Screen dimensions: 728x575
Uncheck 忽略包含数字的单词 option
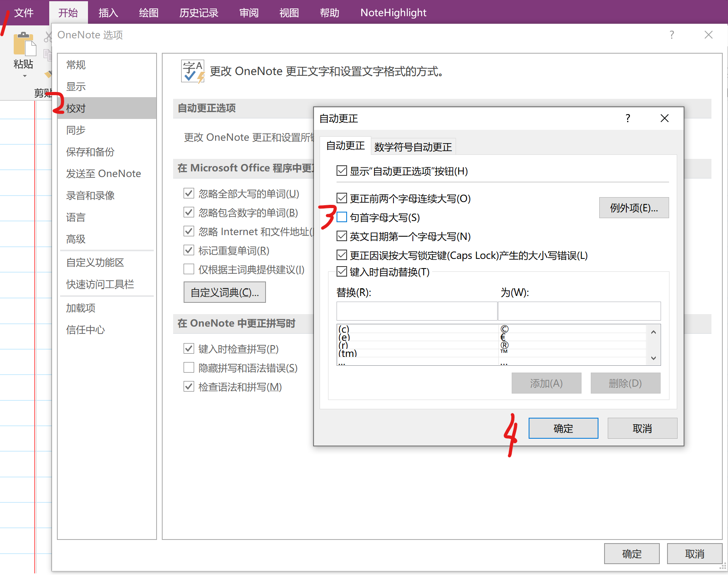[x=189, y=212]
